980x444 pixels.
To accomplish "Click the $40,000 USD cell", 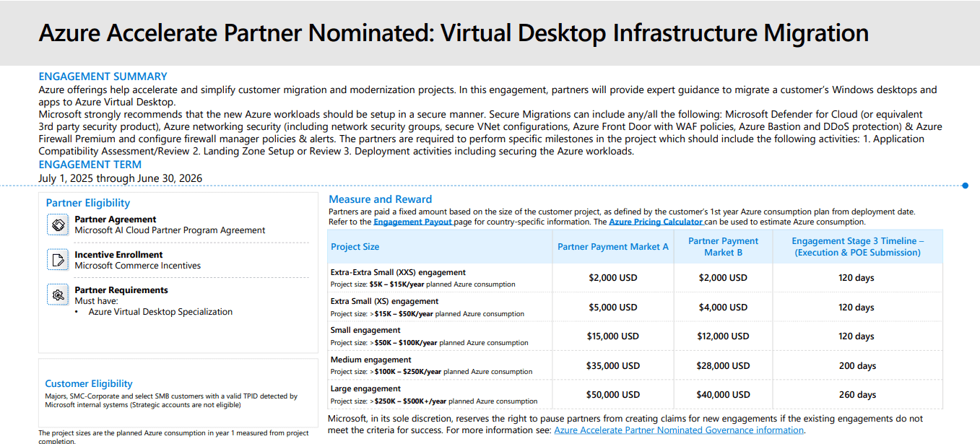I will (x=723, y=395).
